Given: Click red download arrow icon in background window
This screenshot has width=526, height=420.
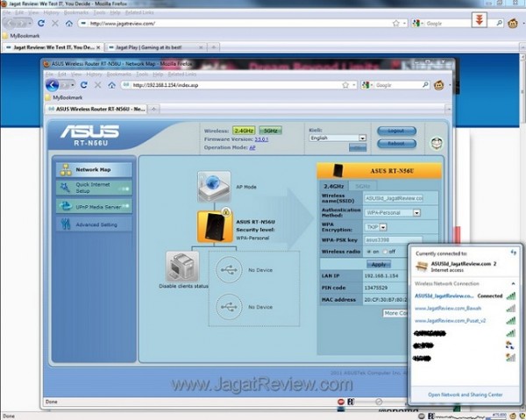Looking at the screenshot, I should pyautogui.click(x=480, y=20).
